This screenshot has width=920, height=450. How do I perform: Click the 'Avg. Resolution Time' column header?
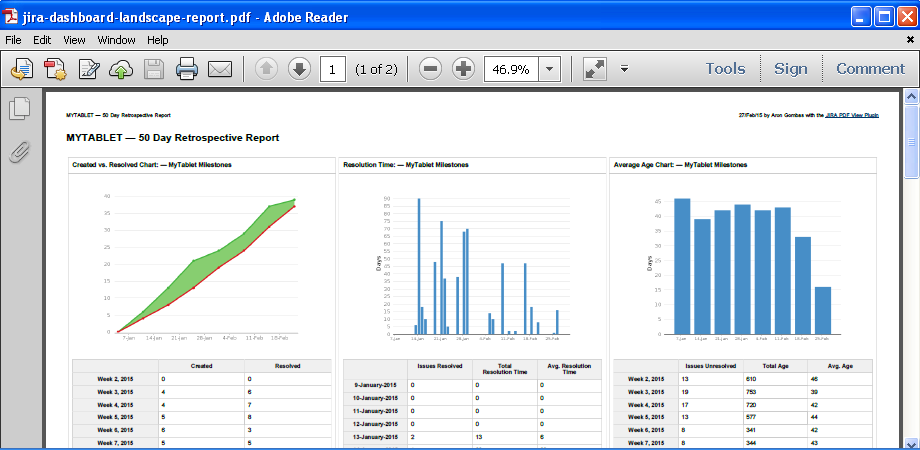pyautogui.click(x=569, y=369)
